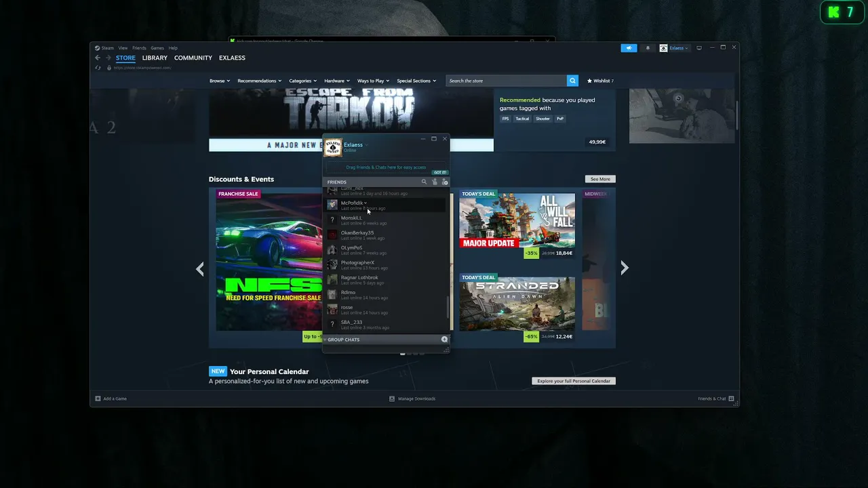
Task: Open the Stranded Alien Dawn deal thumbnail
Action: coord(517,304)
